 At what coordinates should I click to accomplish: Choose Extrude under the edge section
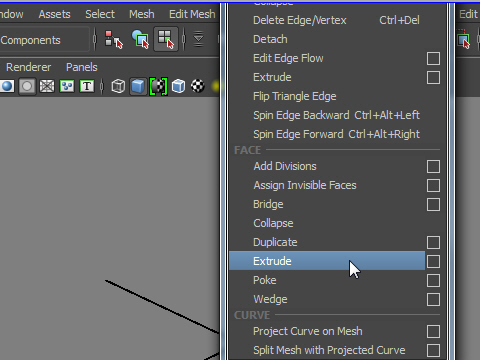pyautogui.click(x=327, y=77)
